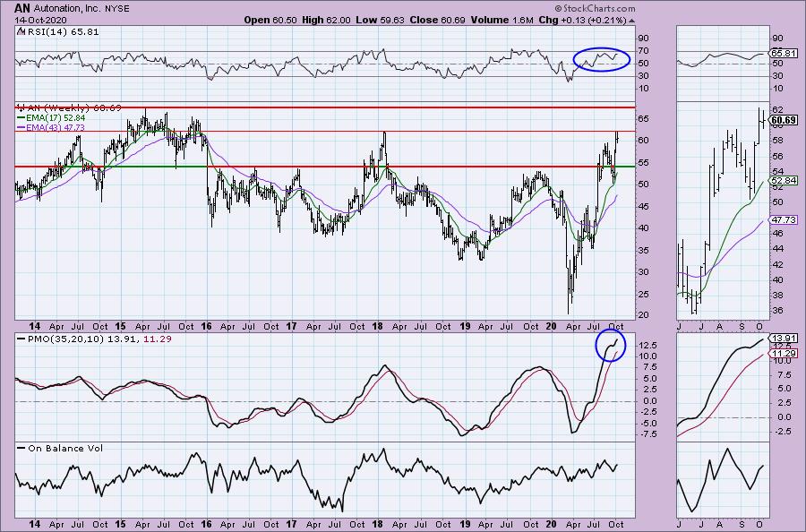Screen dimensions: 806x532
Task: Click the 44 price label in the zoom panel
Action: pos(777,249)
